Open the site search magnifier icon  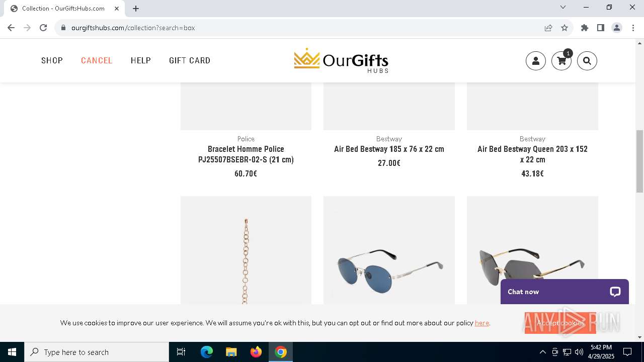click(x=587, y=61)
